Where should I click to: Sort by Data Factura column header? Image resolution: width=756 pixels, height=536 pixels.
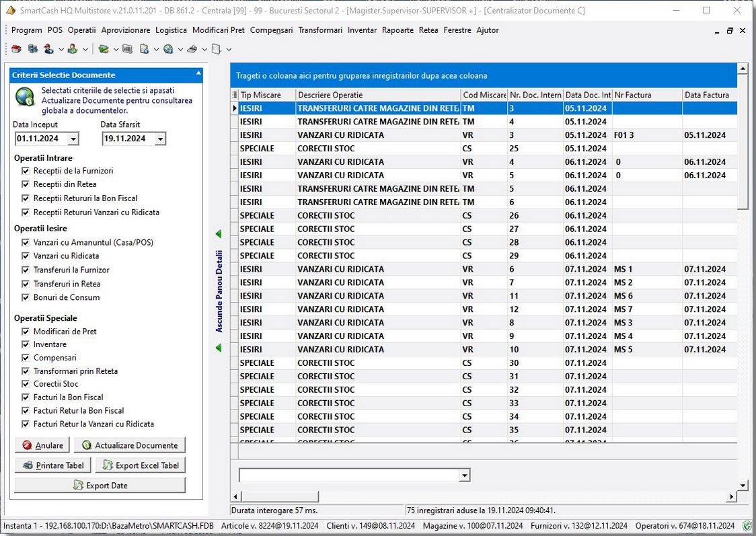click(x=709, y=95)
